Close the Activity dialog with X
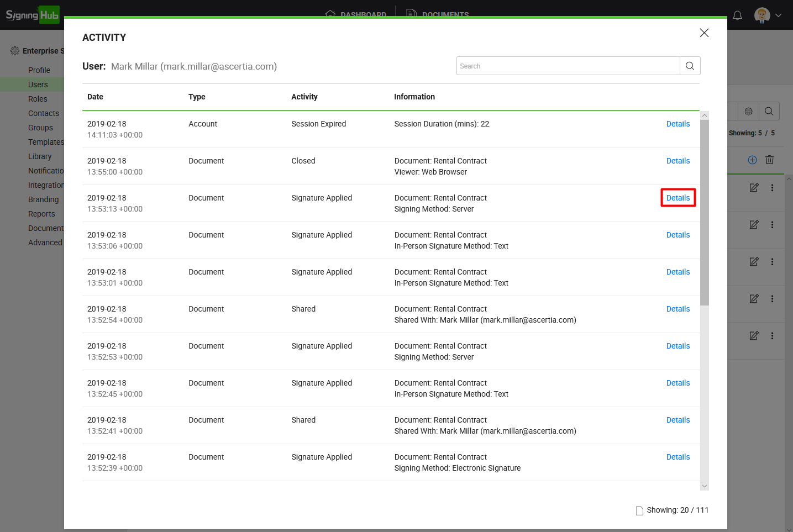 [704, 33]
